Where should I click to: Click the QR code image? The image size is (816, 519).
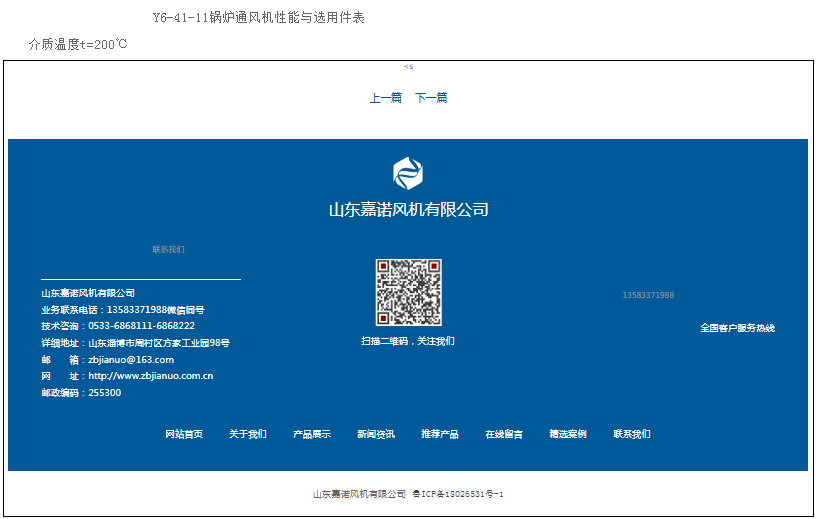point(409,293)
